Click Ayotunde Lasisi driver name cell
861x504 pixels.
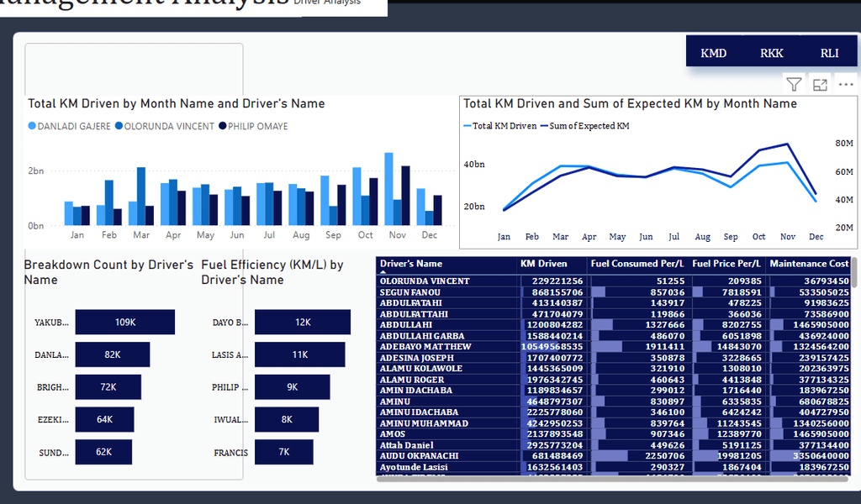[x=414, y=467]
